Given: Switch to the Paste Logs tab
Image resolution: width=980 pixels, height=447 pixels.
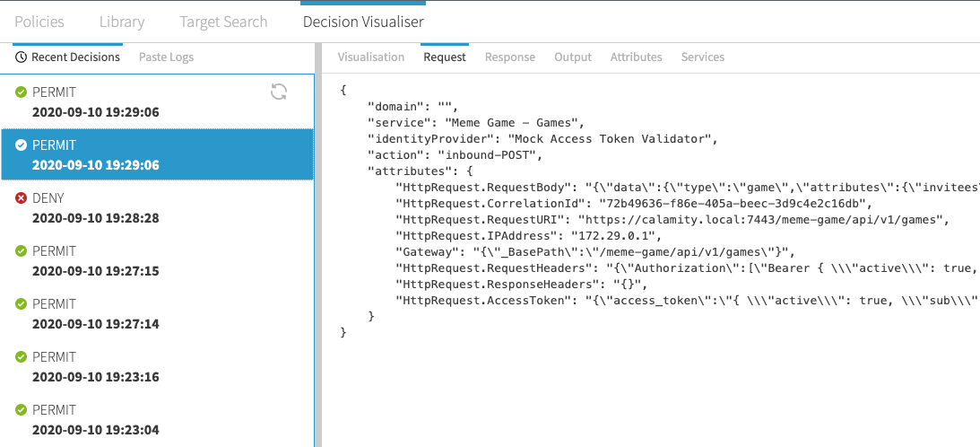Looking at the screenshot, I should [x=166, y=57].
